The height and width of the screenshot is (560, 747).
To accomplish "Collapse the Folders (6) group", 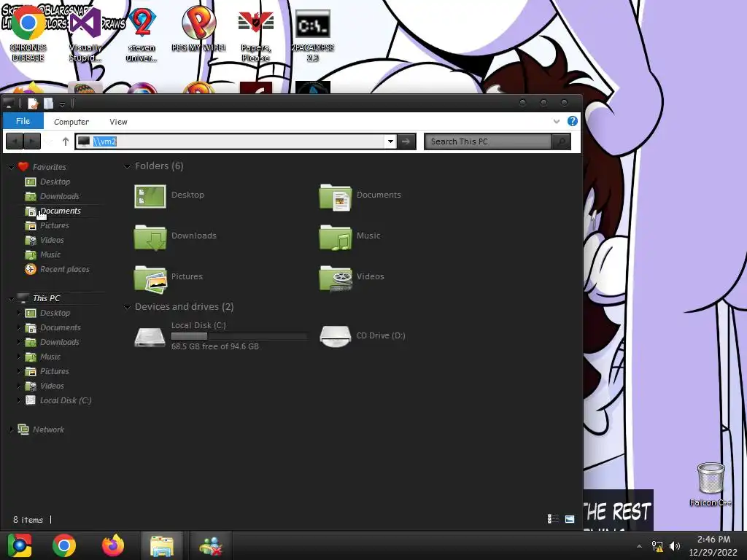I will tap(127, 166).
